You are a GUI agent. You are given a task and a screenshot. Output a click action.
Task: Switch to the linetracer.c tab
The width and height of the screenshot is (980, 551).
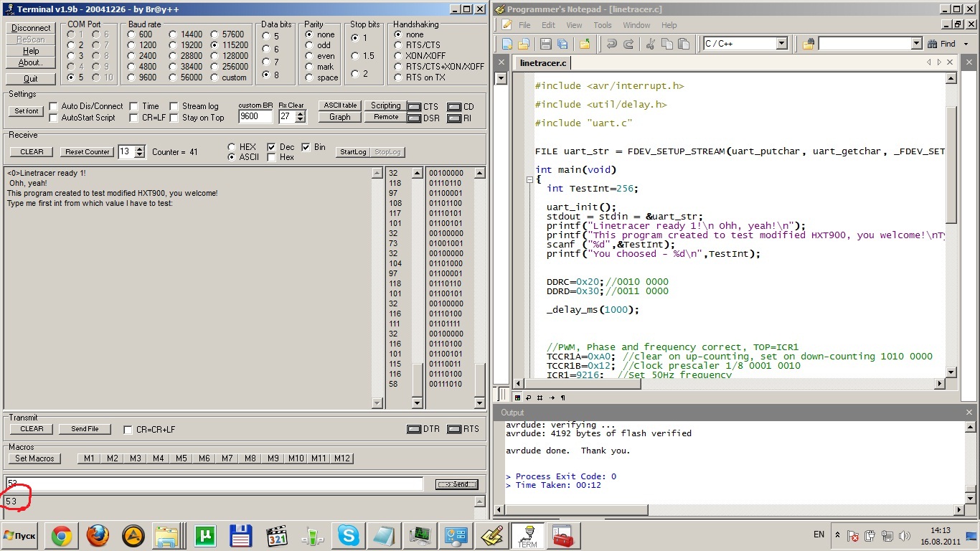pyautogui.click(x=543, y=63)
